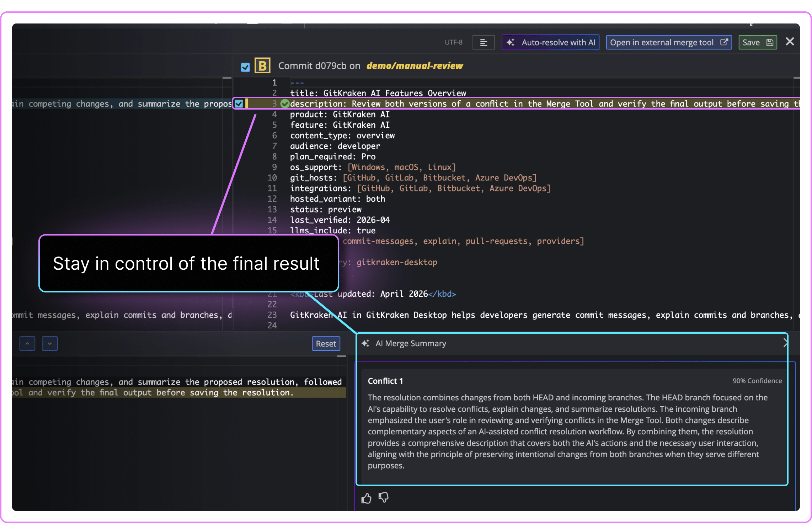Click the UTF-8 encoding label
812x523 pixels.
pos(453,42)
